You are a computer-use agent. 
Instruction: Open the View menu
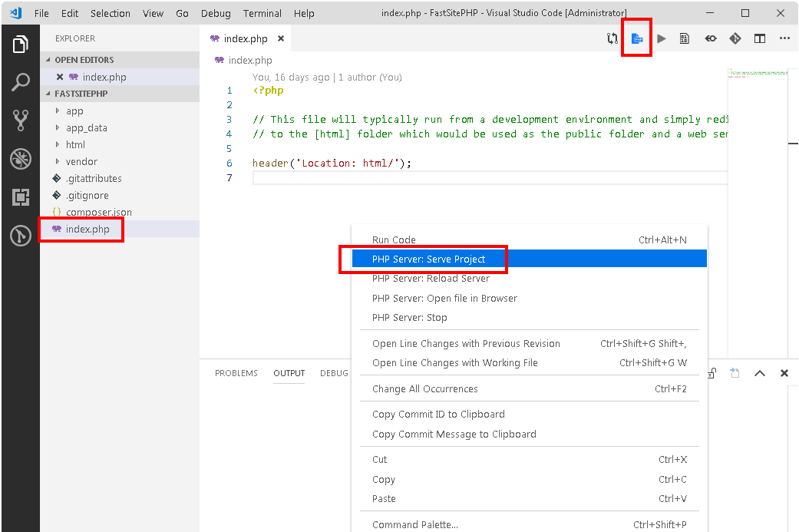pyautogui.click(x=153, y=13)
